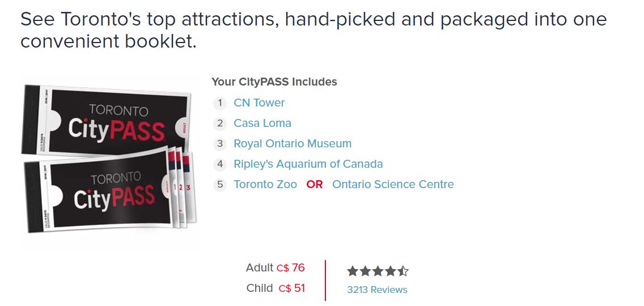
Task: Open the Casa Loma link
Action: (x=262, y=123)
